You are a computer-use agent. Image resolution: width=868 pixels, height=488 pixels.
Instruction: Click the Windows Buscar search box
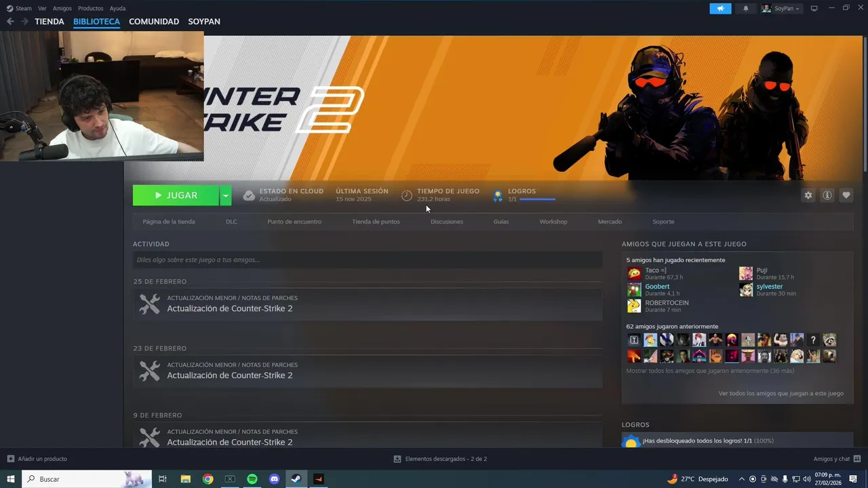(88, 479)
